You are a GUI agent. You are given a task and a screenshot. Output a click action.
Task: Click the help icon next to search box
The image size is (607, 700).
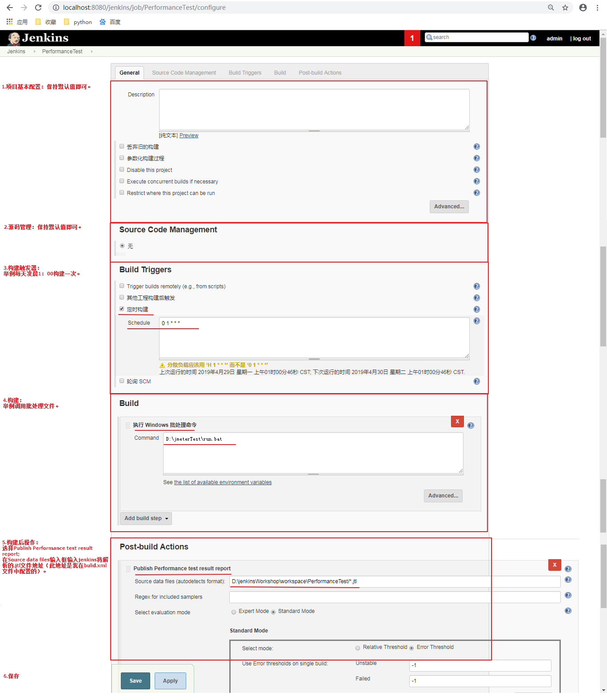click(533, 38)
